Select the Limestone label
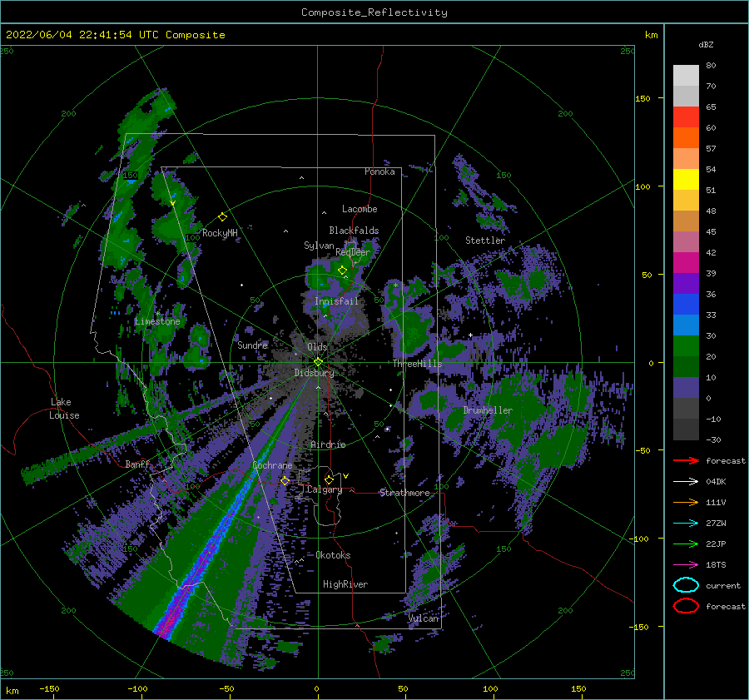Screen dimensions: 749x700 157,321
